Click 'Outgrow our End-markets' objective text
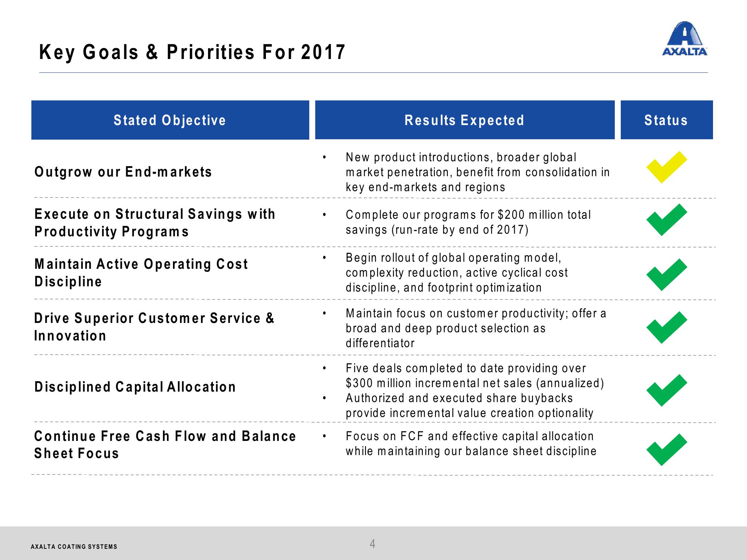 [x=123, y=172]
